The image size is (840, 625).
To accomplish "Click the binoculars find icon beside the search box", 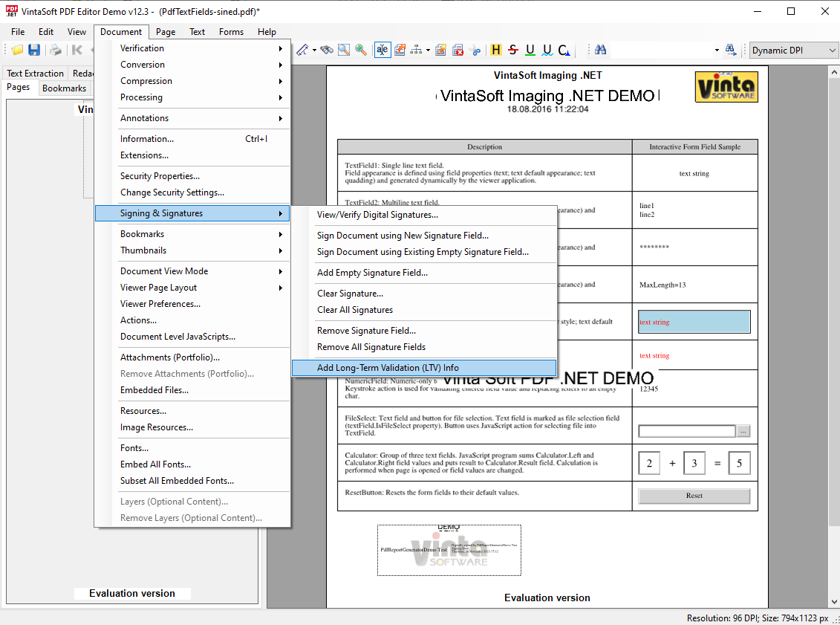I will coord(601,50).
